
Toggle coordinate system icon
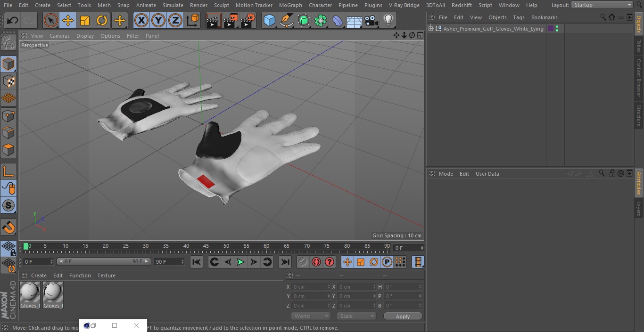click(193, 20)
